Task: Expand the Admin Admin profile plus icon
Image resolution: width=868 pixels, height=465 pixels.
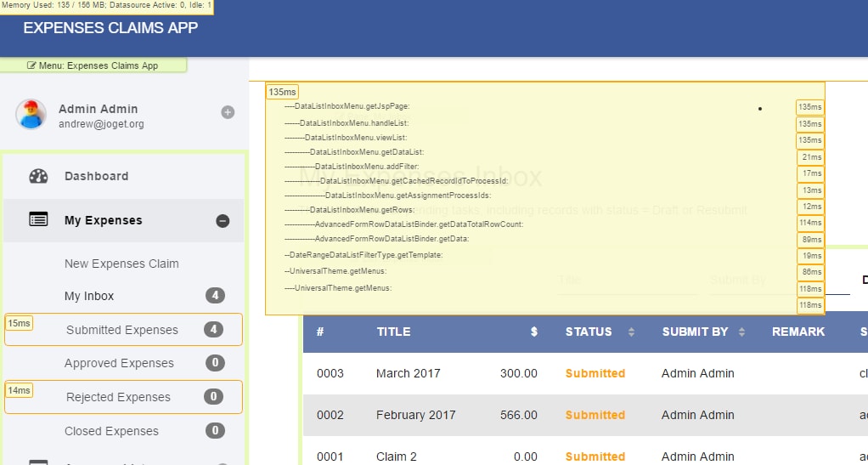Action: tap(228, 112)
